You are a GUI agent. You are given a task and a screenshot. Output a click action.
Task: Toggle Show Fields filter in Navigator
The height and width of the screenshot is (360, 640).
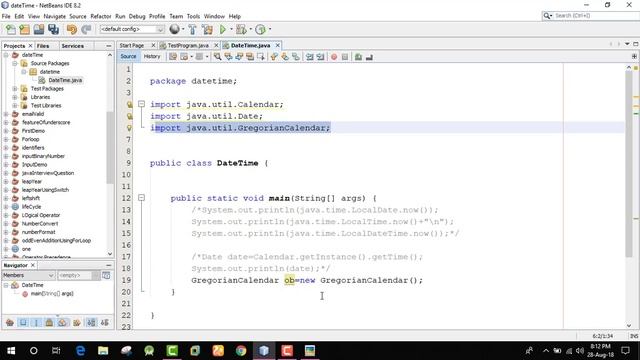(x=23, y=322)
